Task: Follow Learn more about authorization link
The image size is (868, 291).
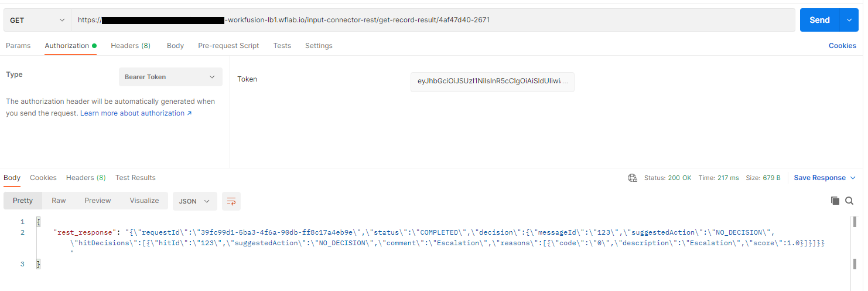Action: pyautogui.click(x=136, y=113)
